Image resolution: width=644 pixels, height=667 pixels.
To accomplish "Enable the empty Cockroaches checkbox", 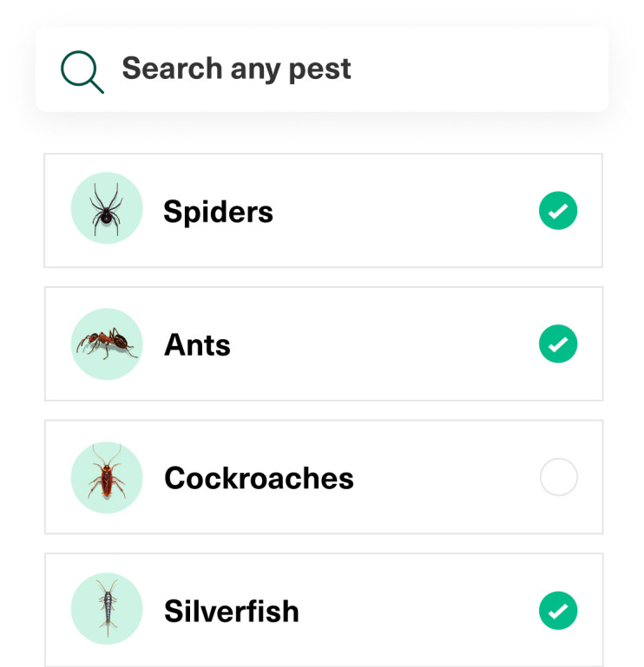I will (x=558, y=478).
